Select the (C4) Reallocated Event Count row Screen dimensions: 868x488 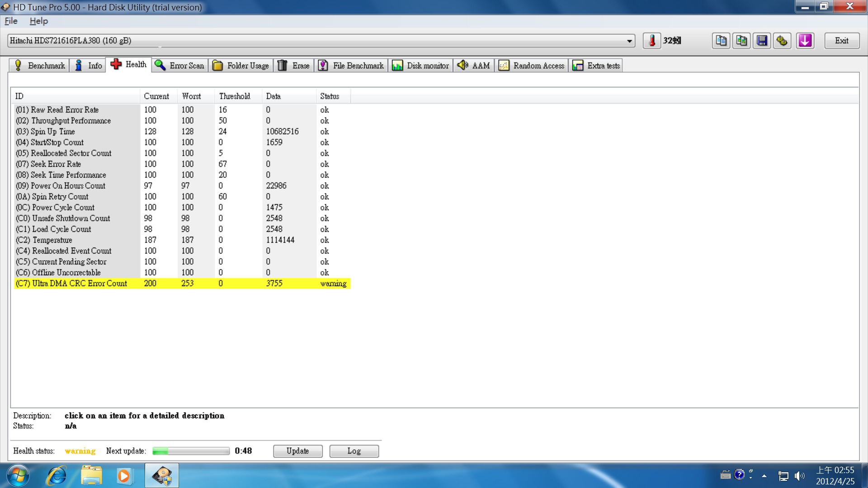click(182, 251)
